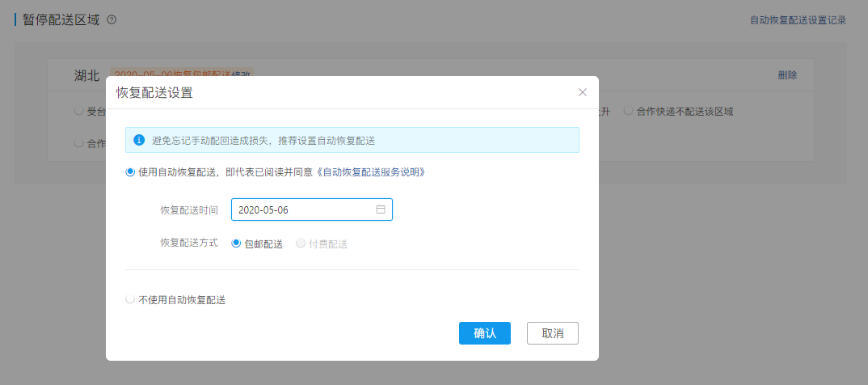Viewport: 868px width, 385px height.
Task: Click the 恢复配送时间 date input field
Action: point(312,209)
